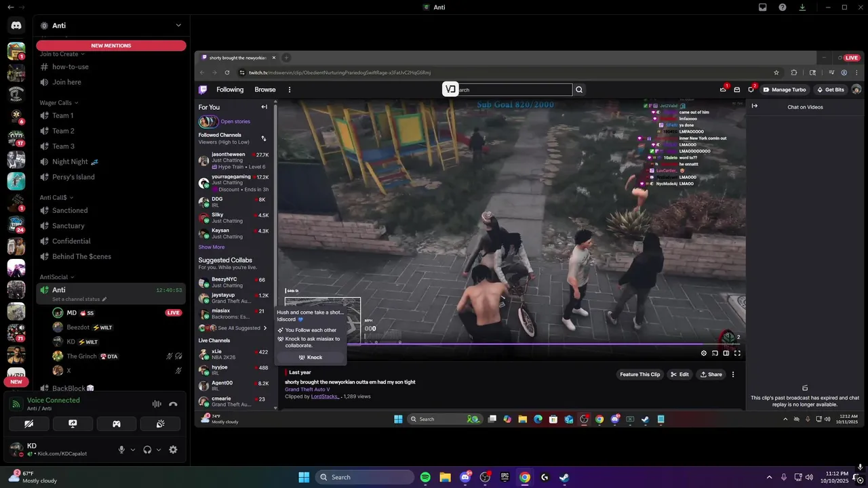The width and height of the screenshot is (868, 488).
Task: Open the LordStacks_ clipper link
Action: pos(325,396)
